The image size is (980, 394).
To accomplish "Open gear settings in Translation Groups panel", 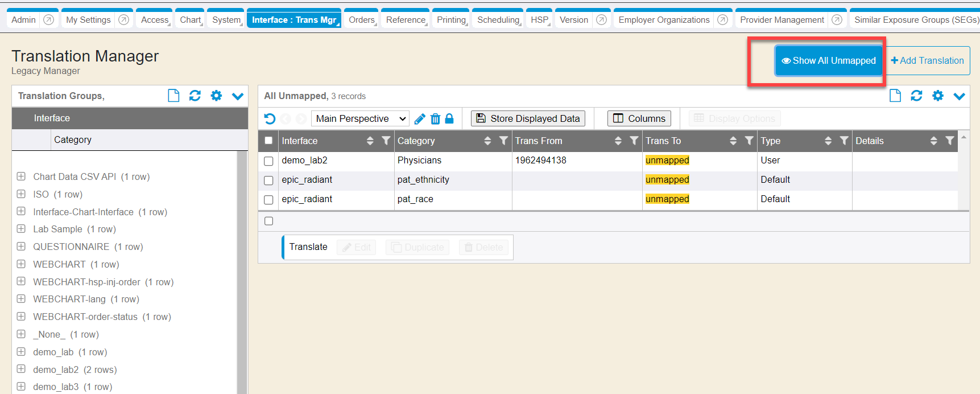I will [x=216, y=96].
